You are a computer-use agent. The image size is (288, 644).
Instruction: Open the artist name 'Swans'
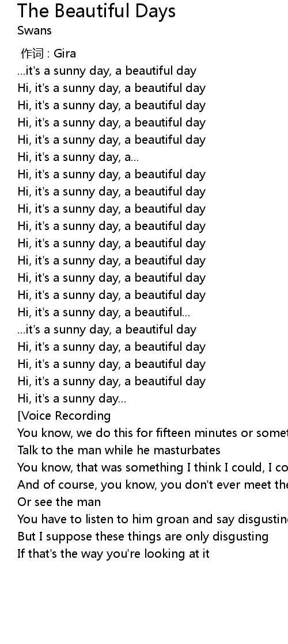coord(35,30)
